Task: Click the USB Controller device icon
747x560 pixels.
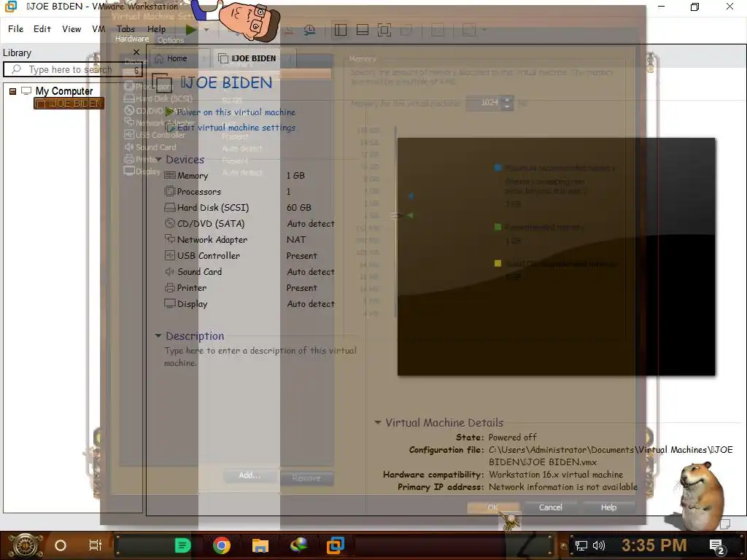Action: coord(169,255)
